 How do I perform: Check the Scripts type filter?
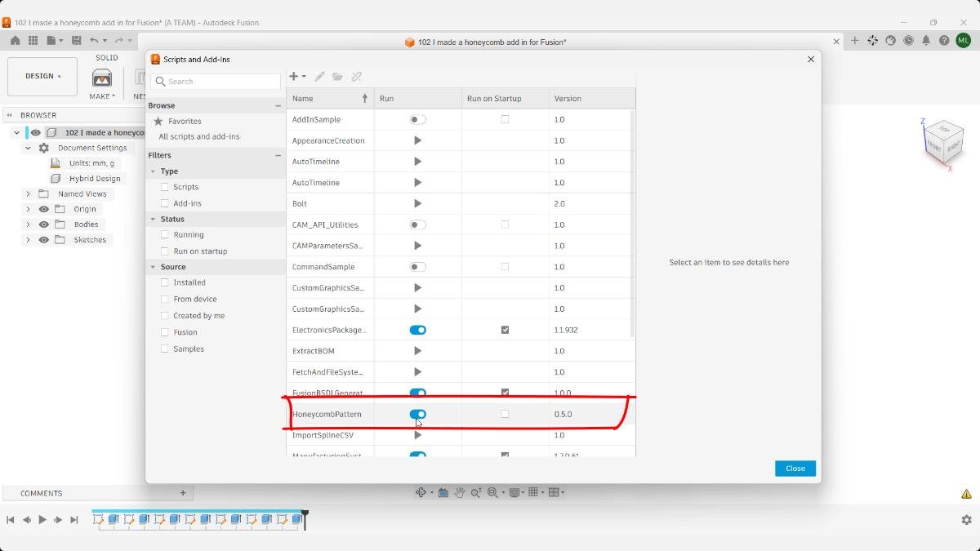click(x=165, y=187)
